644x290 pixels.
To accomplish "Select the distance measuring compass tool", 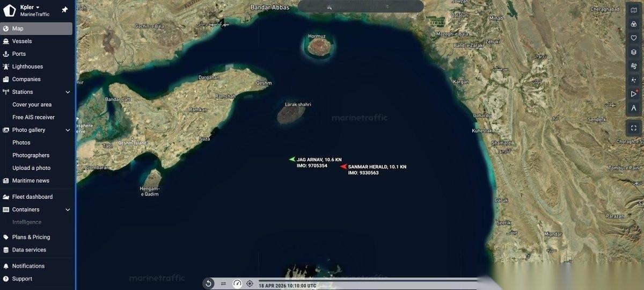I will click(x=634, y=108).
